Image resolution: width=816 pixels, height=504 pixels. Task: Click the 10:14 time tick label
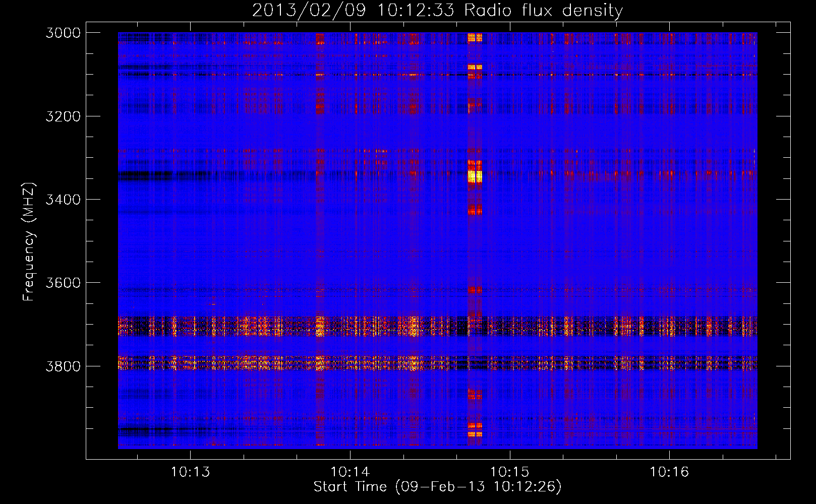(x=350, y=472)
